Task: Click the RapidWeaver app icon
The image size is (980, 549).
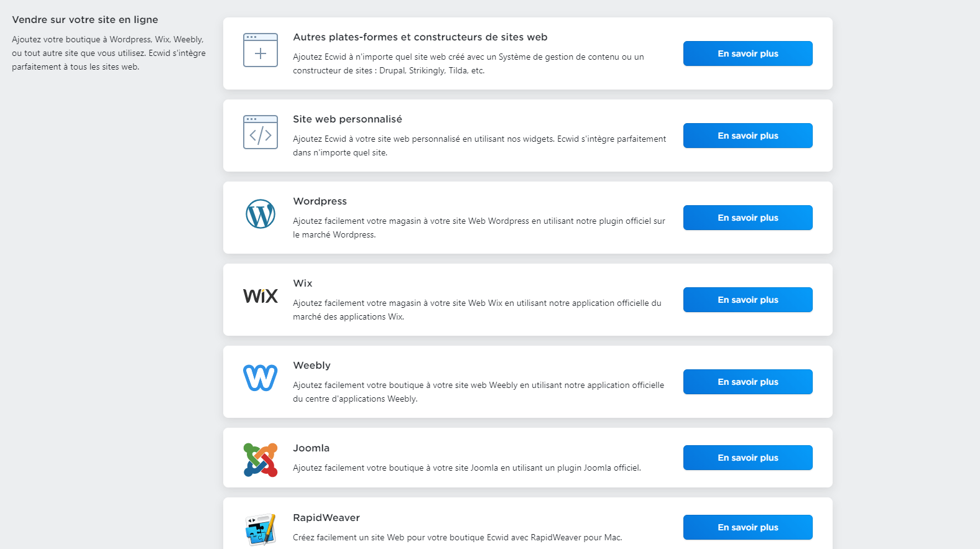Action: coord(260,530)
